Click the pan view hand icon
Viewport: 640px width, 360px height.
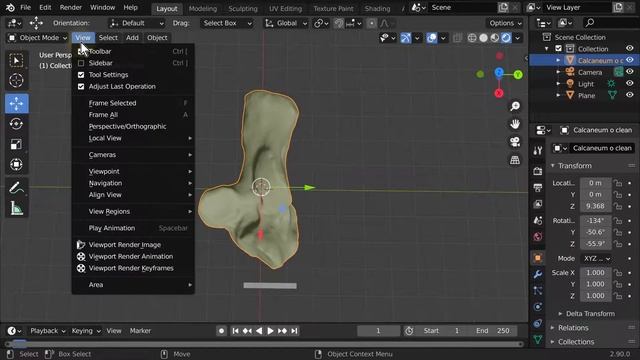(x=515, y=124)
